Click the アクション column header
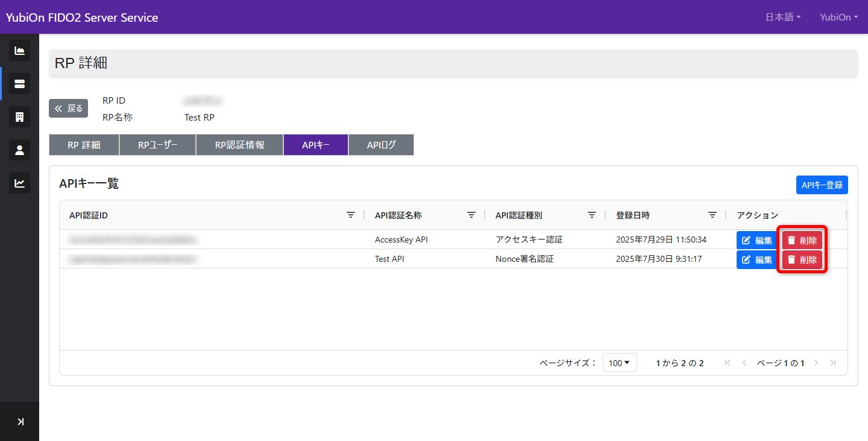This screenshot has height=441, width=868. 758,215
